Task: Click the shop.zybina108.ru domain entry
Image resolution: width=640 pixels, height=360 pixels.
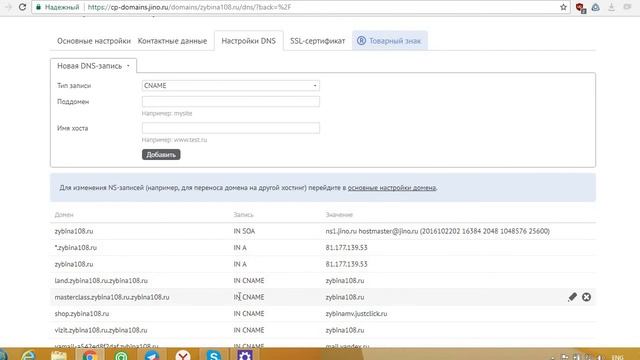Action: (82, 313)
